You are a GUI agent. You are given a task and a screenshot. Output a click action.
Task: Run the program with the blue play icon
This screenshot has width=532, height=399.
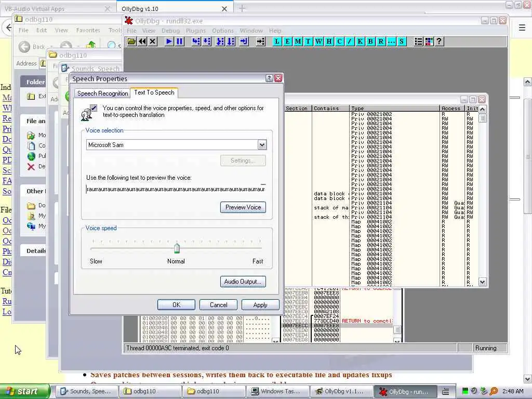tap(169, 42)
